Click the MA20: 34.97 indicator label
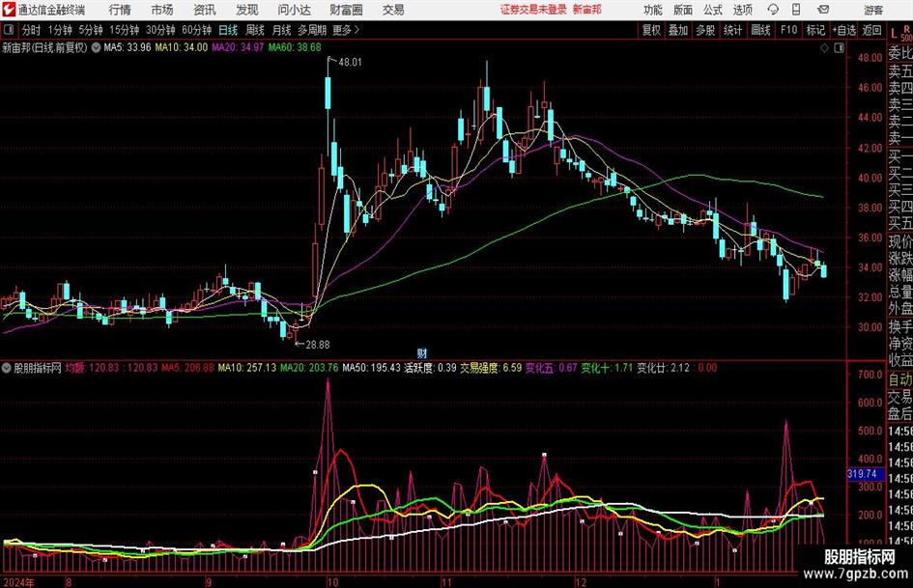 tap(238, 47)
